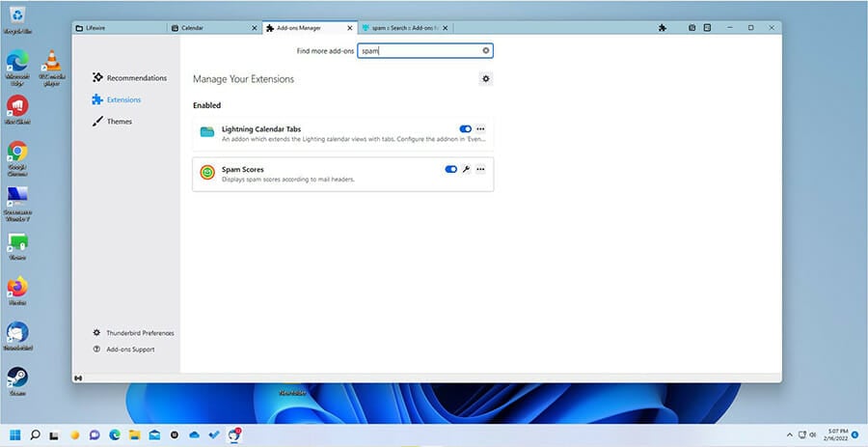Image resolution: width=868 pixels, height=447 pixels.
Task: Open the Recommendations sidebar section
Action: point(129,78)
